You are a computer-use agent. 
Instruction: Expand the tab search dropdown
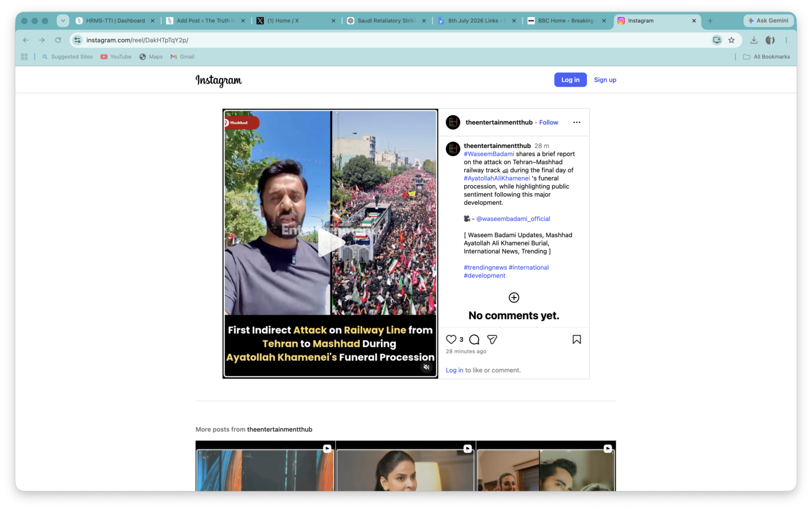tap(63, 21)
